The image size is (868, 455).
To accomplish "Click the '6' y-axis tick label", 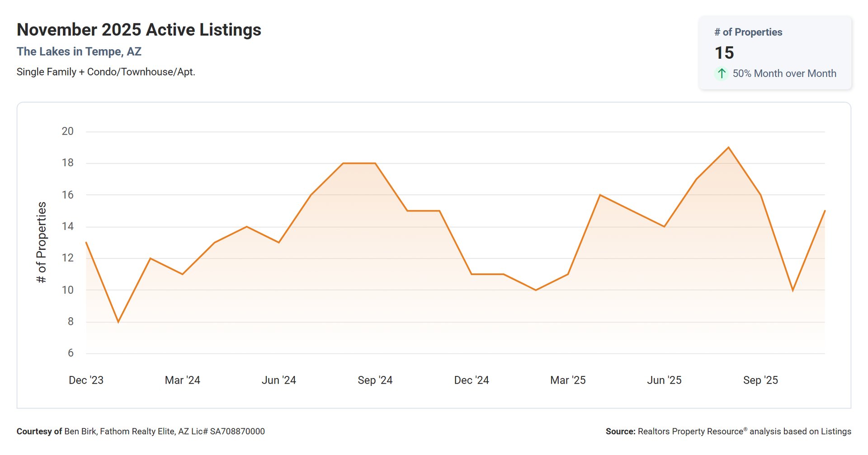I will (71, 353).
